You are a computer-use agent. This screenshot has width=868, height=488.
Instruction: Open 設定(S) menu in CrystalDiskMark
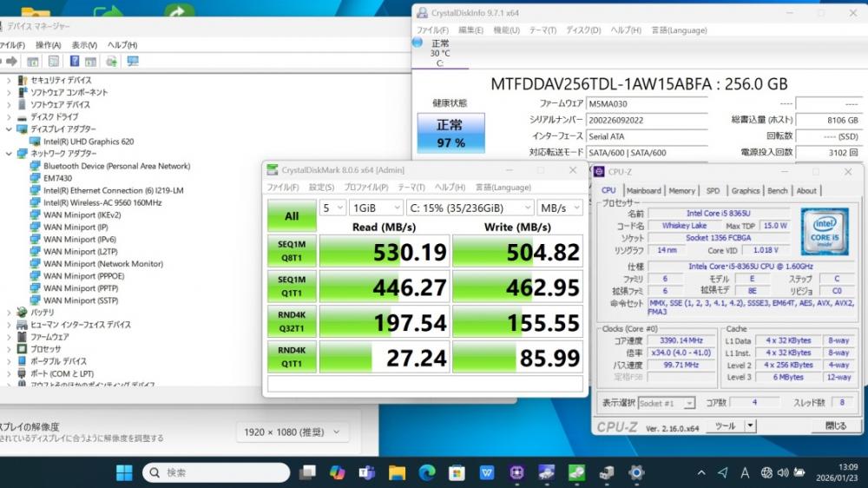pyautogui.click(x=321, y=188)
